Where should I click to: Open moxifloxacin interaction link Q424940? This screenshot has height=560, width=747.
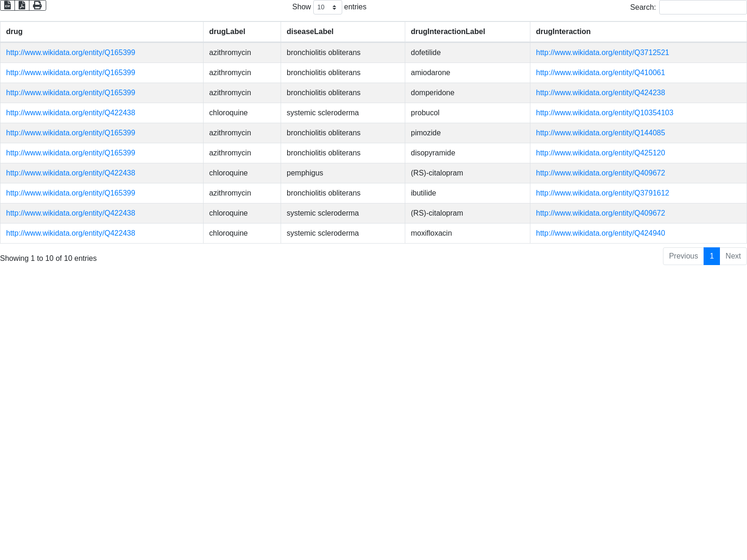point(600,233)
